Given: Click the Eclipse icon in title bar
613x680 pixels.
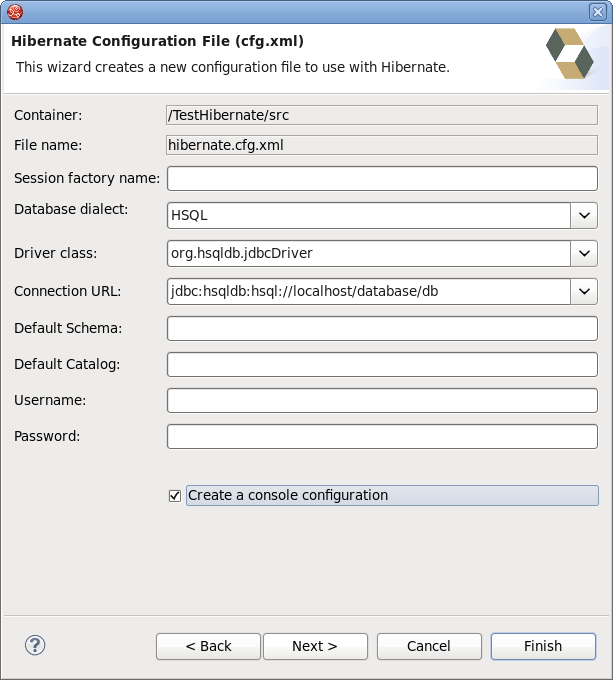Looking at the screenshot, I should coord(15,12).
